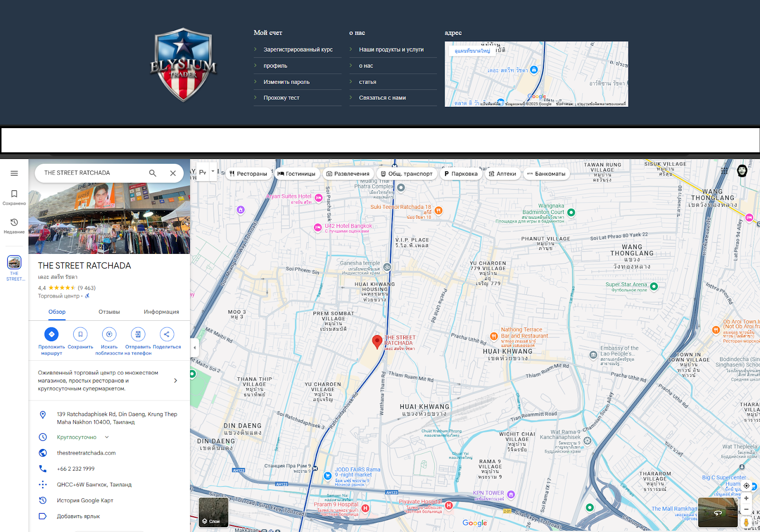Open the Google Maps hamburger menu
The width and height of the screenshot is (760, 532).
(14, 173)
